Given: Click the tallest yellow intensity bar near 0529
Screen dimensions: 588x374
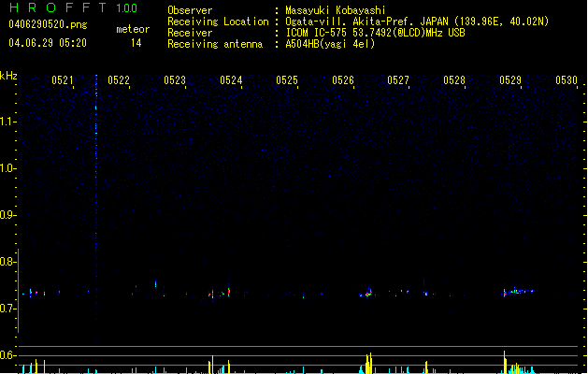Looking at the screenshot, I should coord(505,362).
